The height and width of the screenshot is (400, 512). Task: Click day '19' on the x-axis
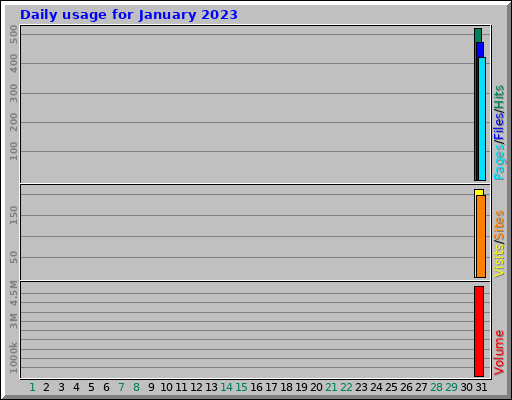[x=301, y=387]
